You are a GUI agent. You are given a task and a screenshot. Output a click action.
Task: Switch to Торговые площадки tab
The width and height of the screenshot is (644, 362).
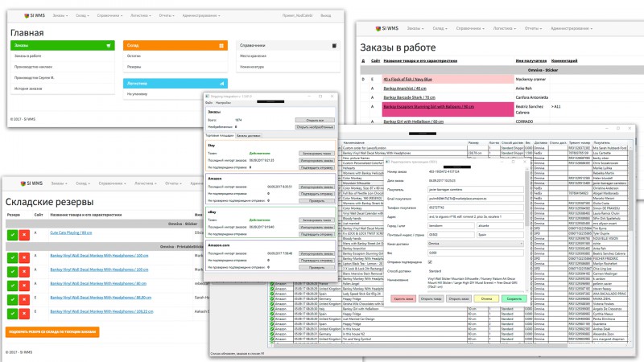[219, 135]
